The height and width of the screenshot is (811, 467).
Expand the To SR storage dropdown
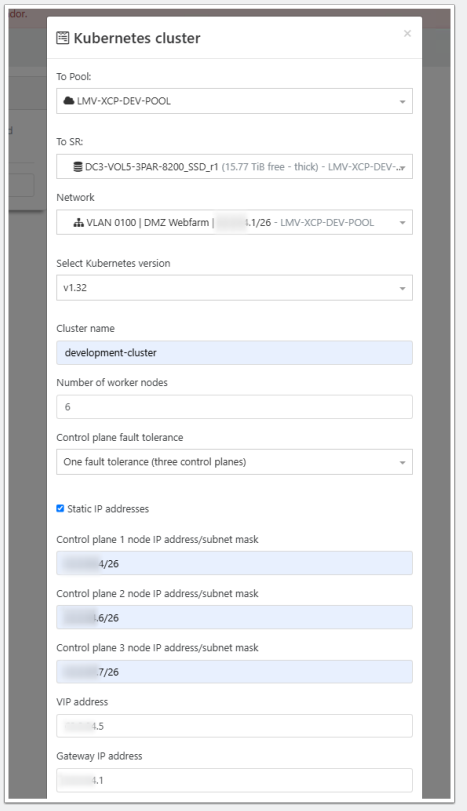coord(234,167)
